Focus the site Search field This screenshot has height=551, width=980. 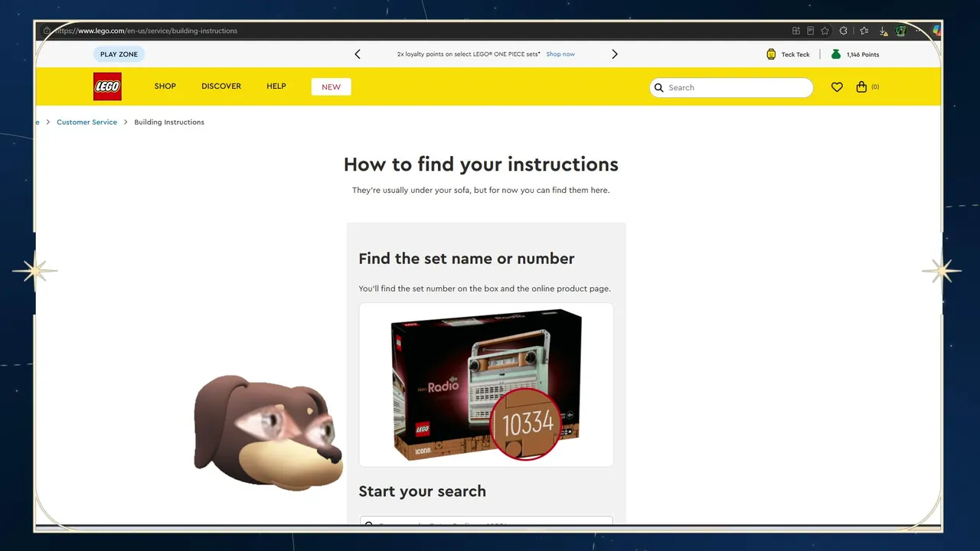click(731, 87)
